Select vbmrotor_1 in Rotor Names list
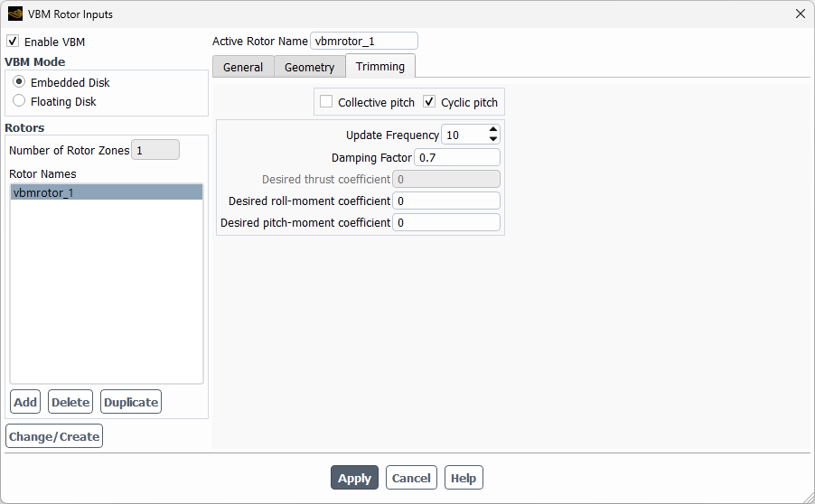This screenshot has width=815, height=504. pos(107,192)
